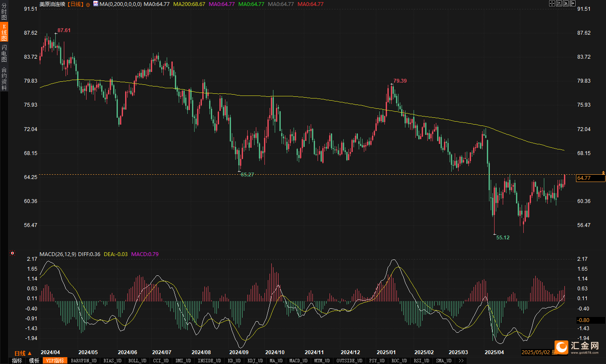
Task: Select the BOLL_UD indicator tab
Action: pos(137,361)
